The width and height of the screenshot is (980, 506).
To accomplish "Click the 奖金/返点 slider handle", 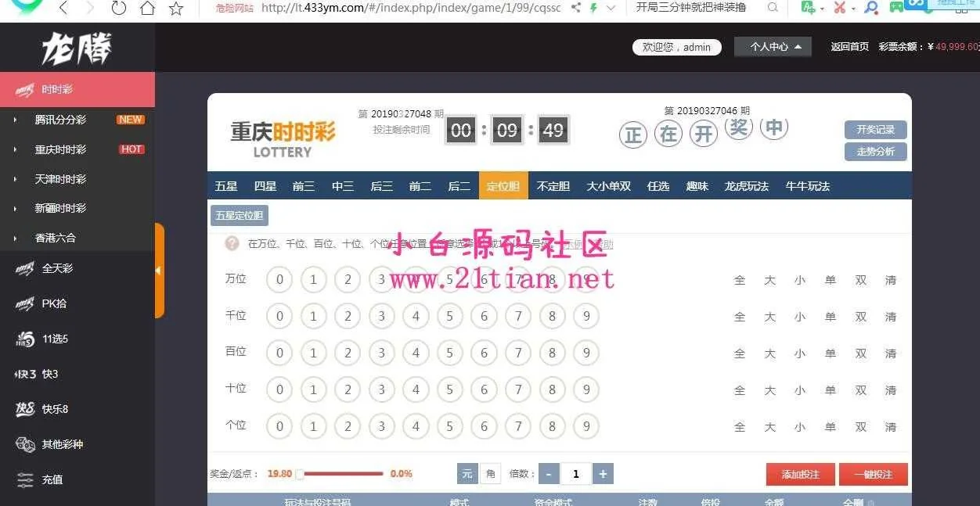I will [x=299, y=474].
